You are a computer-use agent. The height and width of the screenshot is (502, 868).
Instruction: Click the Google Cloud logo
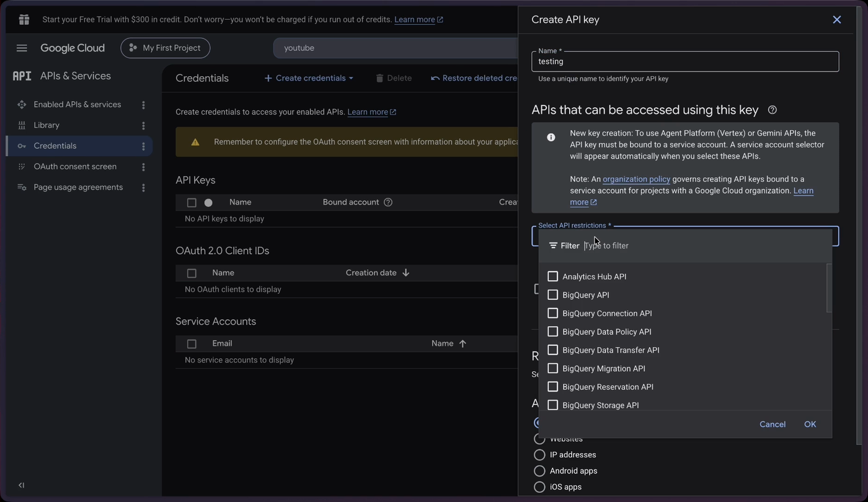[x=73, y=48]
